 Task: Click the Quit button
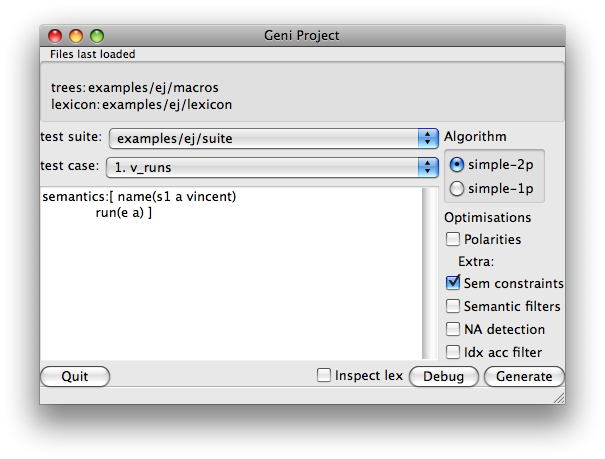(75, 376)
